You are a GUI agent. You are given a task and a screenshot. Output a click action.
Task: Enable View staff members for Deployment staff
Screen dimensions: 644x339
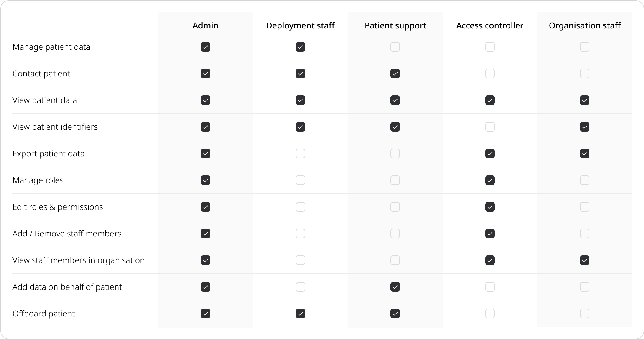click(300, 260)
